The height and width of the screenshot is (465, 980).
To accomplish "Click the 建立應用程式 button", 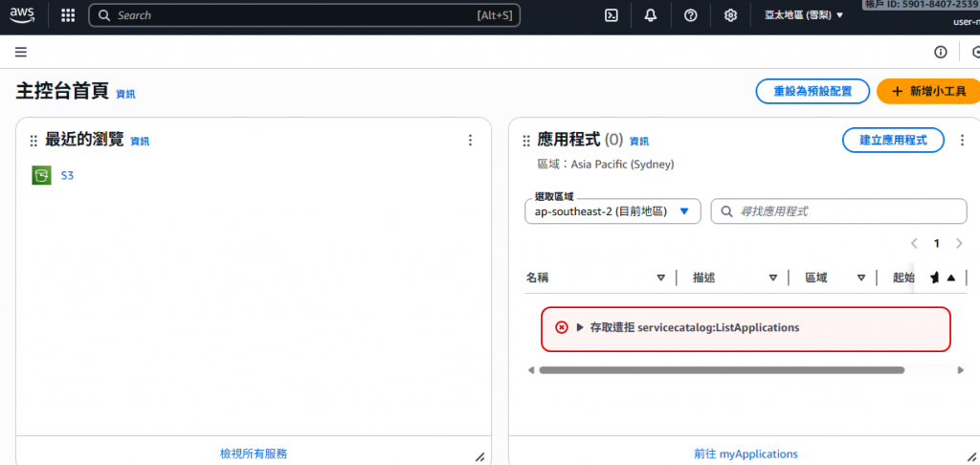I will (893, 140).
